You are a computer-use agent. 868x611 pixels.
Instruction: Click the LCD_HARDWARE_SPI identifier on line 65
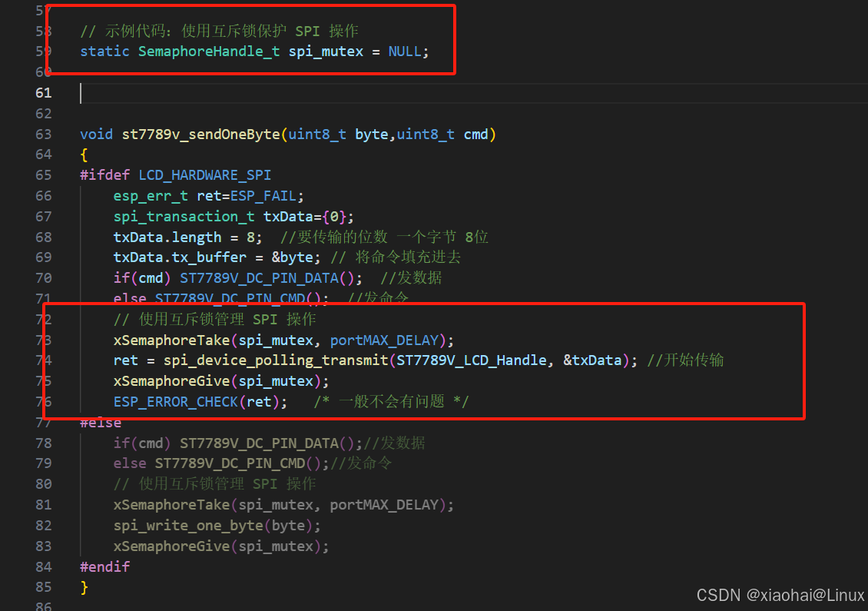[x=204, y=174]
